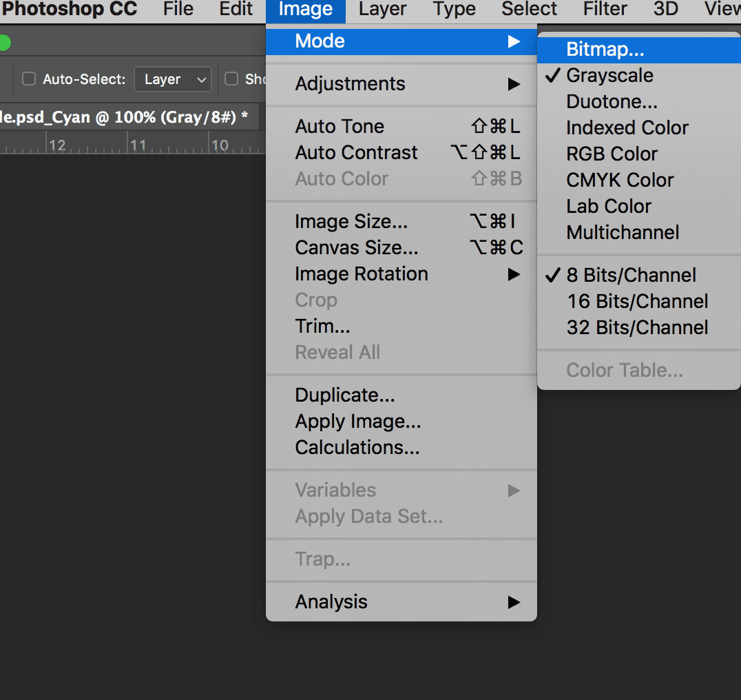Expand the Image Rotation submenu

(x=401, y=274)
